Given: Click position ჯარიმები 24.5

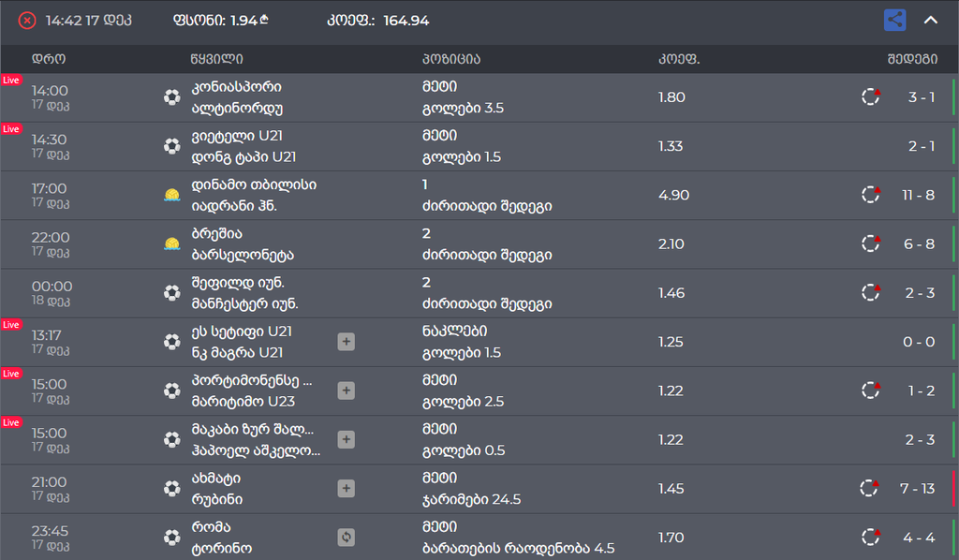Looking at the screenshot, I should click(x=472, y=499).
